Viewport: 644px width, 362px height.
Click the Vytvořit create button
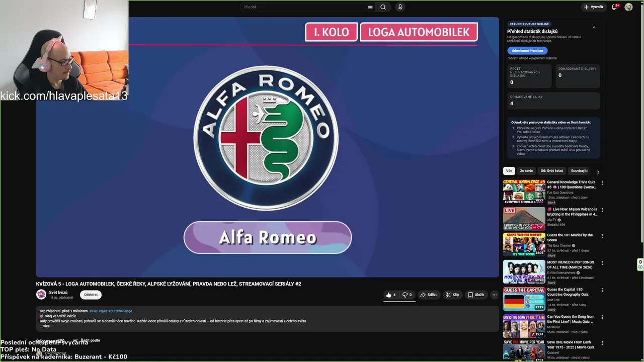(x=593, y=7)
